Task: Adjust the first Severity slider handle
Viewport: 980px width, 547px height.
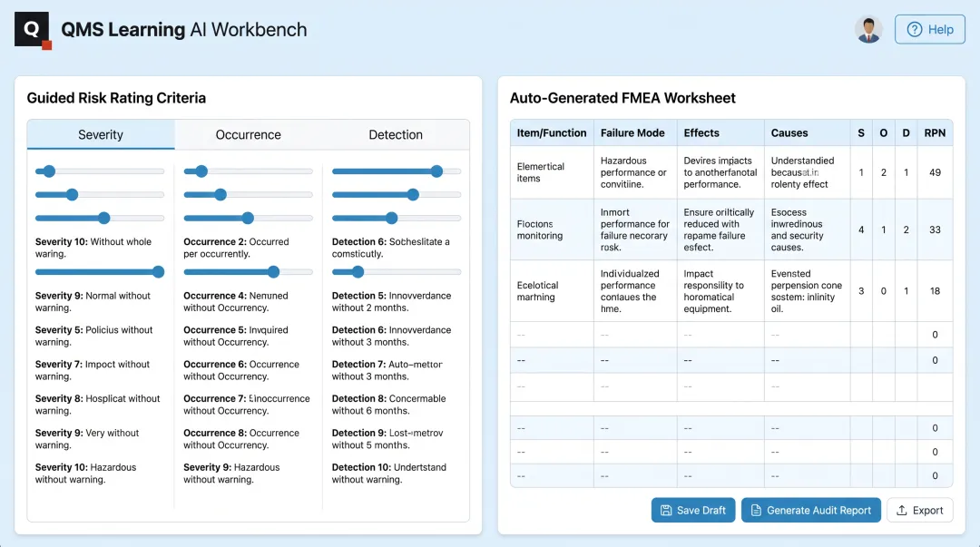Action: click(x=49, y=171)
